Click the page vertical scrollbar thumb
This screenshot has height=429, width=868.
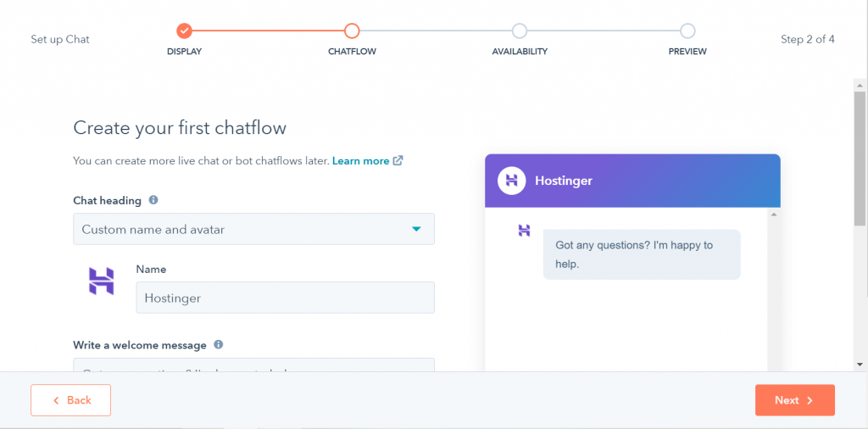pyautogui.click(x=860, y=158)
